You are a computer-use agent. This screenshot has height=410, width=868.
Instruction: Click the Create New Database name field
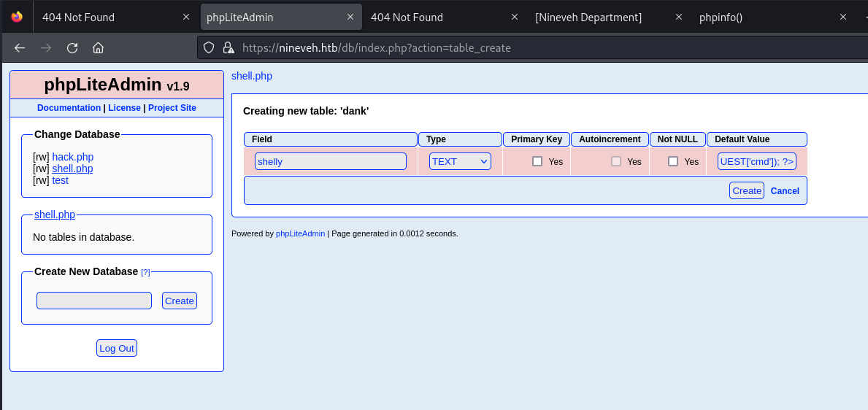(x=94, y=301)
